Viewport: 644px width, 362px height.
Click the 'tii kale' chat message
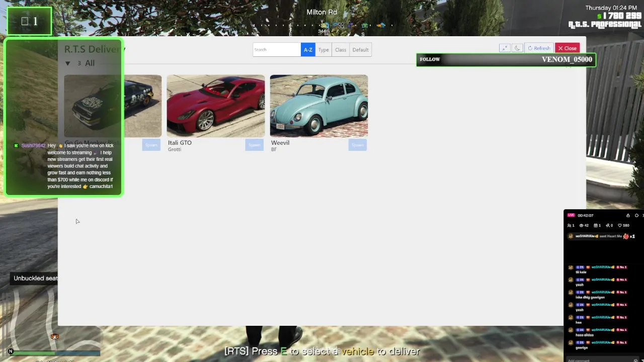click(x=581, y=272)
